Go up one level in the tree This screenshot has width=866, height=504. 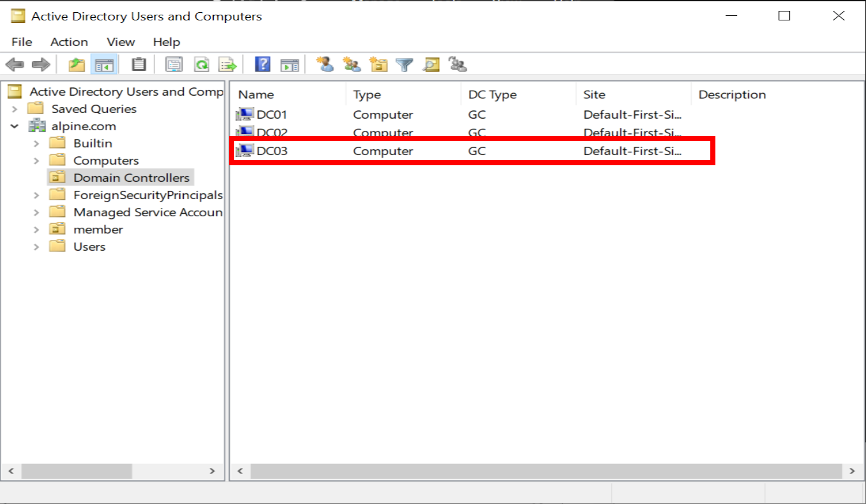(77, 64)
